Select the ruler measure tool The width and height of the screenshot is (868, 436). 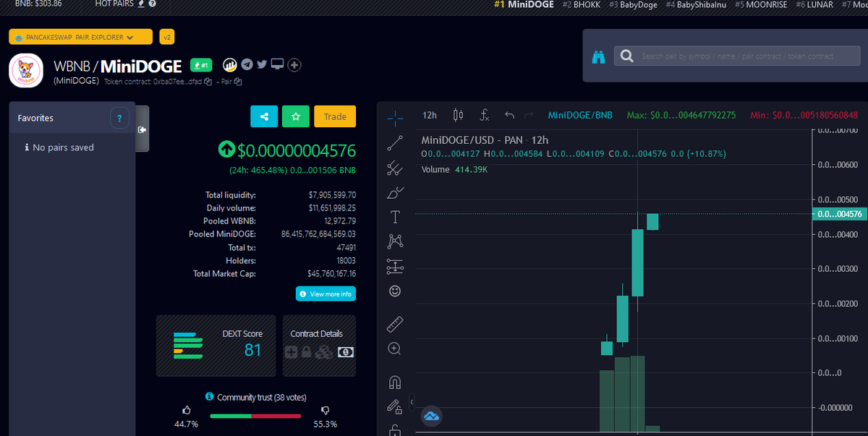[x=395, y=323]
